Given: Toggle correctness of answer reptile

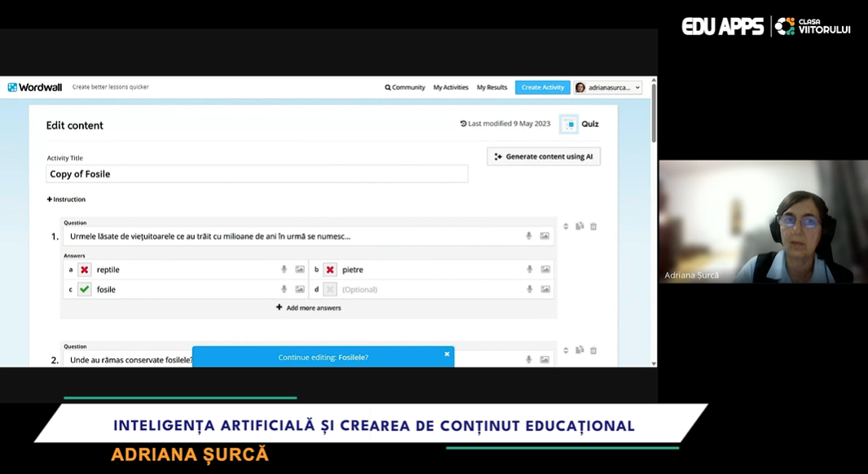Looking at the screenshot, I should (x=84, y=270).
